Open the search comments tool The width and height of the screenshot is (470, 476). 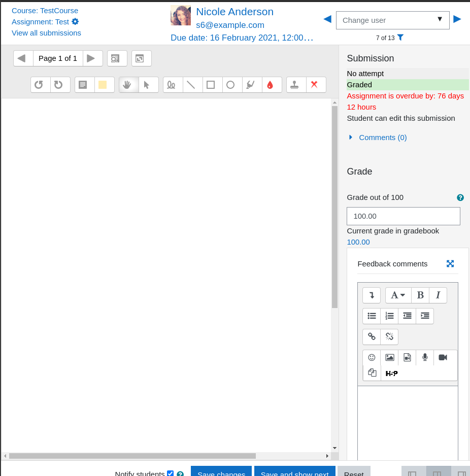[117, 58]
